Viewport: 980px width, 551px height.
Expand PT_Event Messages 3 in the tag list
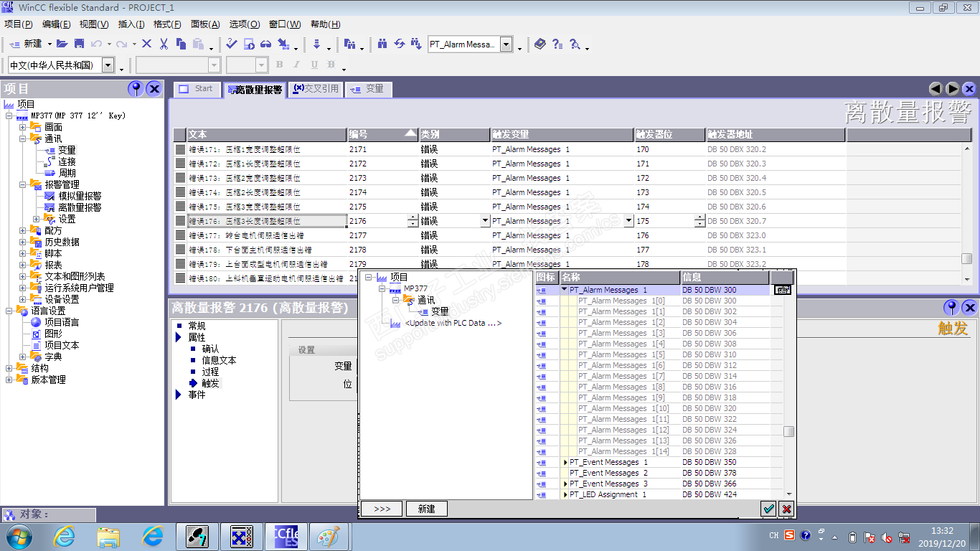565,484
